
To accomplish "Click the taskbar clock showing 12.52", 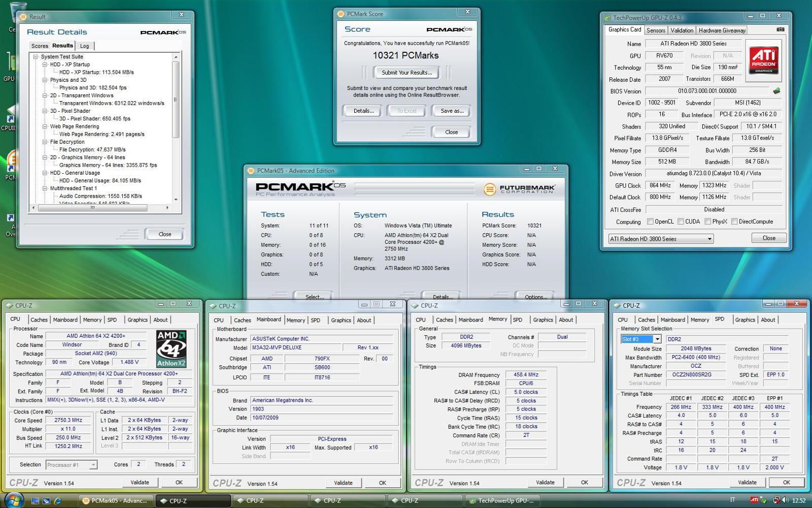I will [x=798, y=501].
